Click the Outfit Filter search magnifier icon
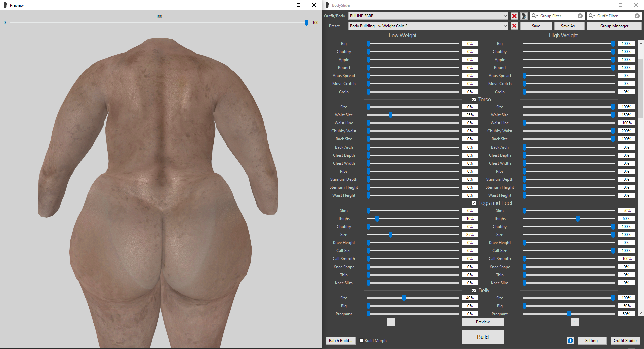This screenshot has height=349, width=644. click(592, 16)
